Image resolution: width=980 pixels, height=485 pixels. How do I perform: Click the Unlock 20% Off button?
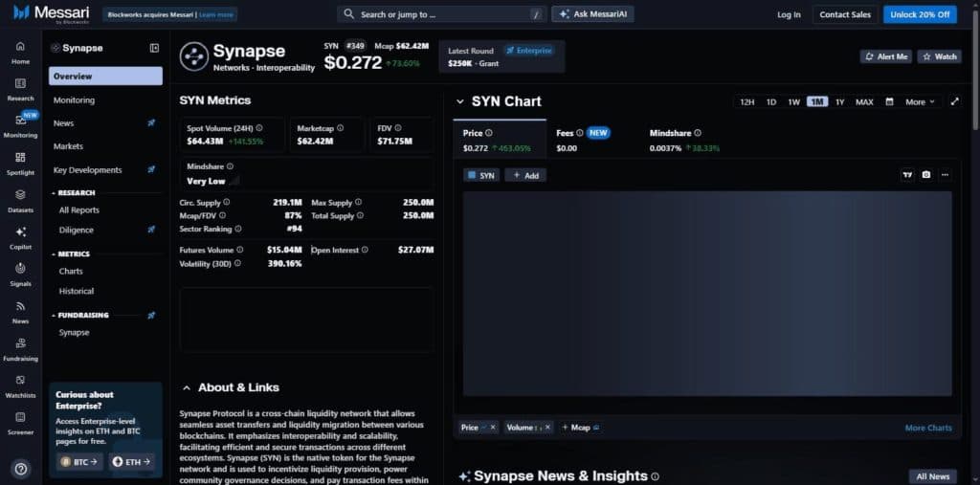(920, 14)
